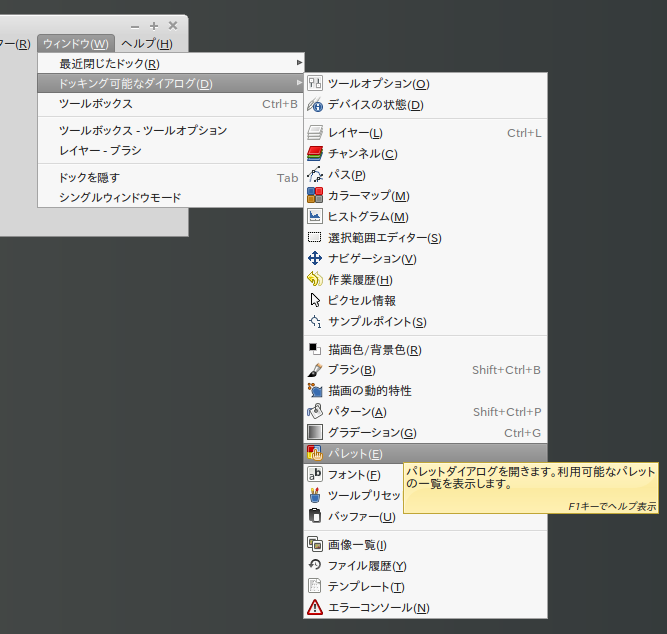Click the Device Status (デバイスの状態) icon
The width and height of the screenshot is (667, 634).
315,104
